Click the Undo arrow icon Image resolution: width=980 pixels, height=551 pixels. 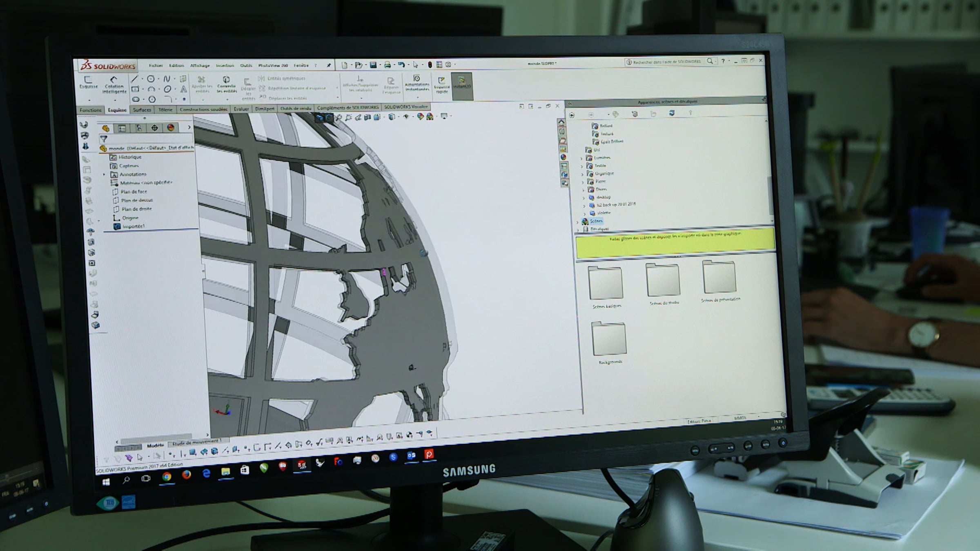coord(401,65)
